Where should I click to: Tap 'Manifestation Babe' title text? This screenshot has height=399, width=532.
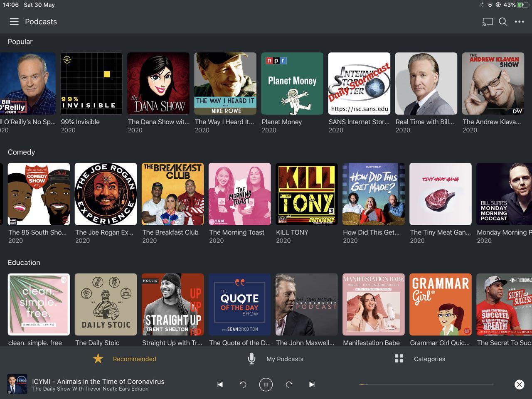(x=371, y=343)
